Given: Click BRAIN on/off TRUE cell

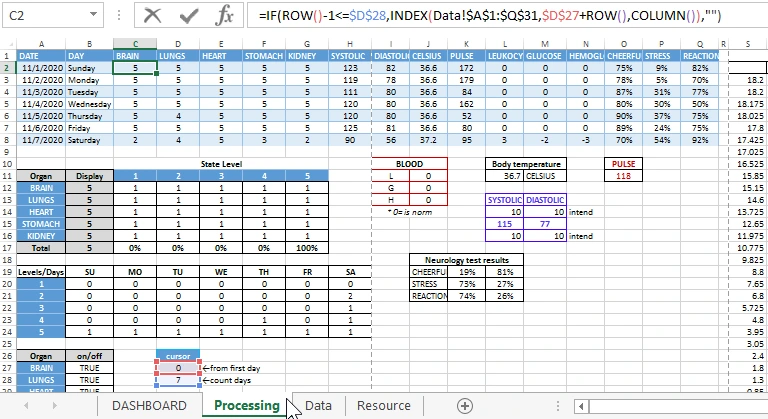Looking at the screenshot, I should (89, 368).
